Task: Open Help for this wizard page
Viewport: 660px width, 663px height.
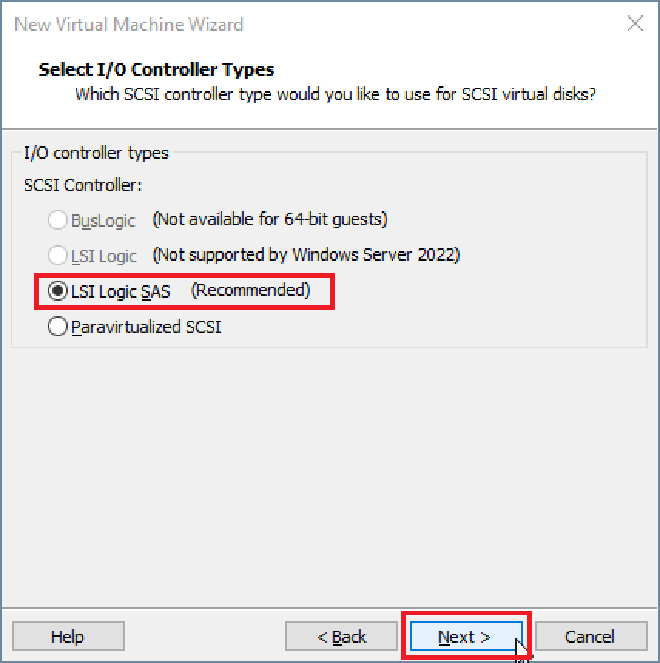Action: pyautogui.click(x=68, y=636)
